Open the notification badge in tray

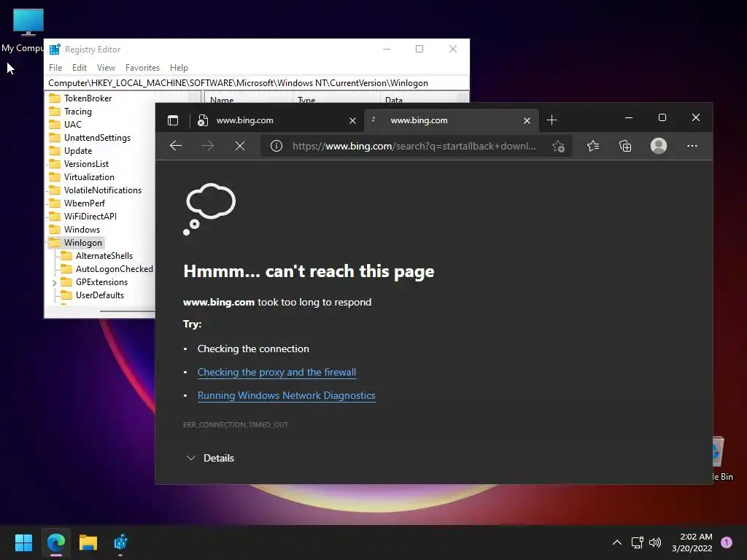[727, 542]
